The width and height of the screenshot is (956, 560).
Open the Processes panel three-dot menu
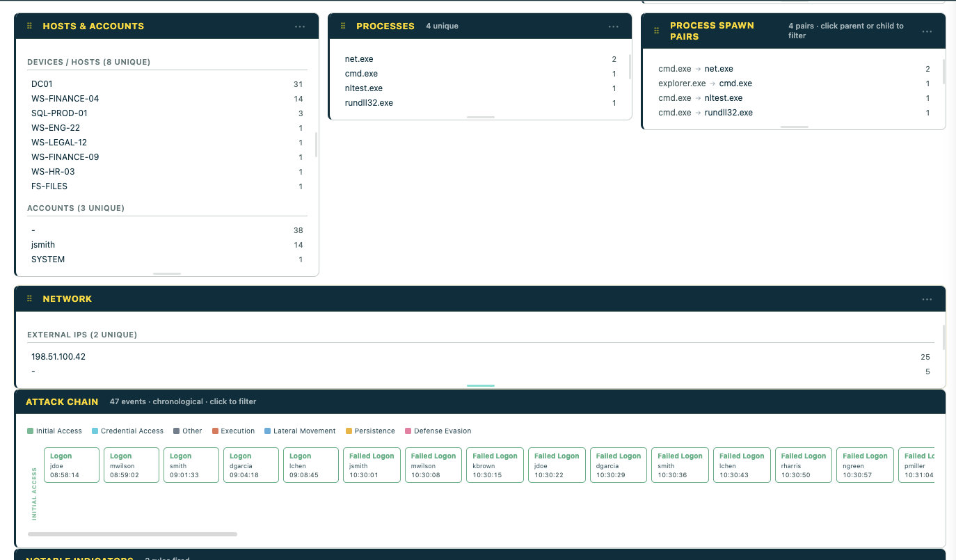click(x=614, y=26)
